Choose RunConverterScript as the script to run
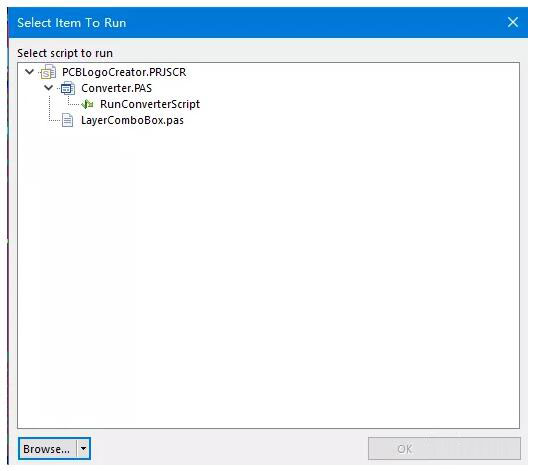The width and height of the screenshot is (534, 471). click(150, 104)
